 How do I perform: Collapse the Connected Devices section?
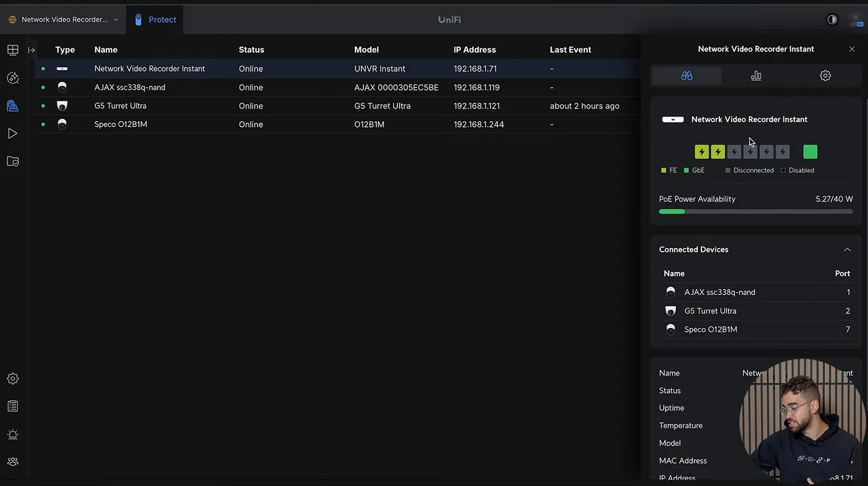pyautogui.click(x=847, y=250)
